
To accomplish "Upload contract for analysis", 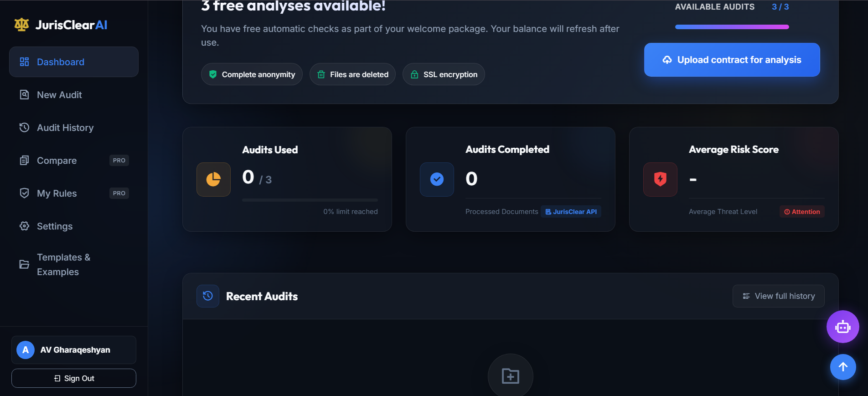I will pyautogui.click(x=732, y=60).
